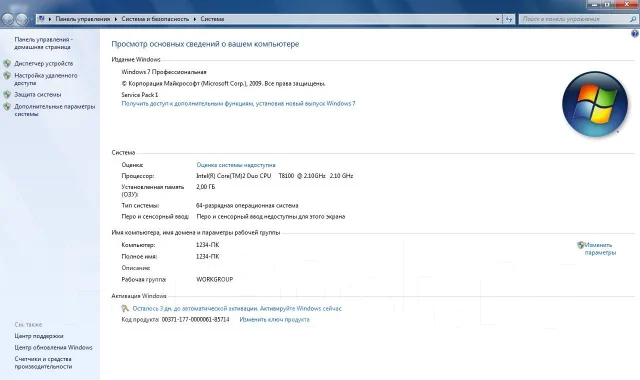Open Панель управления домашняя страница link

tap(44, 43)
